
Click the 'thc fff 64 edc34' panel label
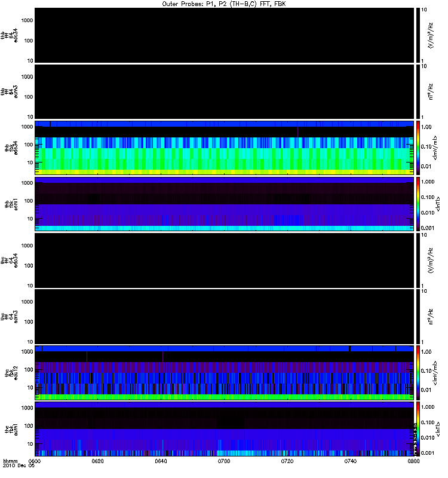pyautogui.click(x=9, y=261)
